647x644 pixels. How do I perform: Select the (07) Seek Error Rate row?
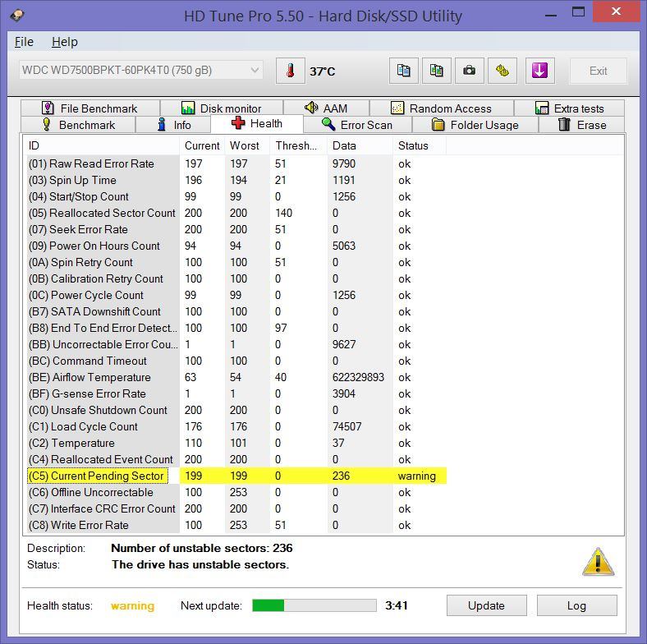coord(236,229)
